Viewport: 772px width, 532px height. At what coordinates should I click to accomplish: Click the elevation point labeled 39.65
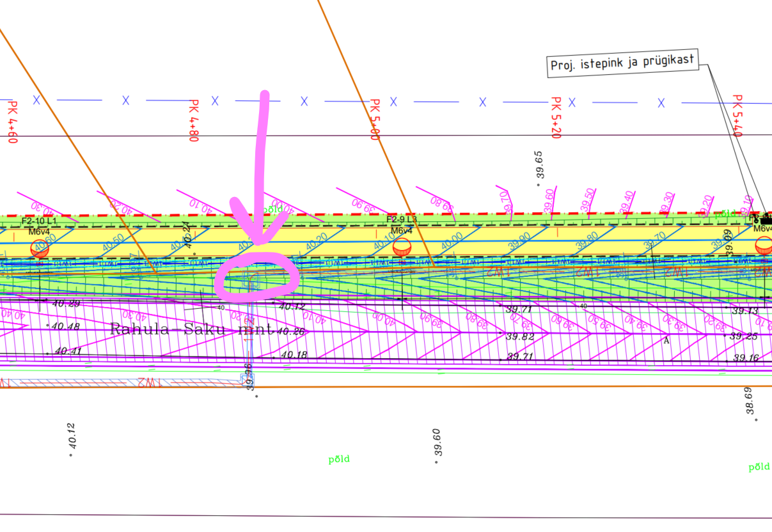coord(539,184)
